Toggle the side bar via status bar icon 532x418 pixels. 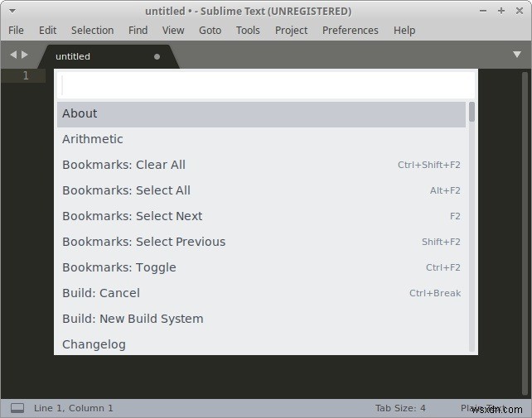point(17,408)
